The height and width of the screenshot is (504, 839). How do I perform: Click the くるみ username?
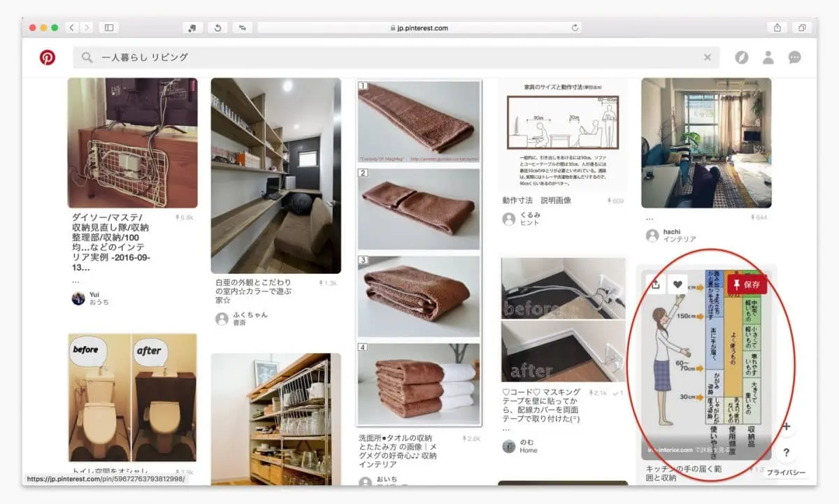tap(531, 215)
